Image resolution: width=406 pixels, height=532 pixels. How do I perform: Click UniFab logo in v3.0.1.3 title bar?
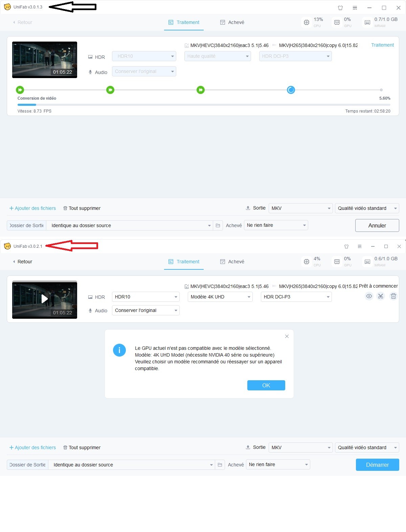7,7
